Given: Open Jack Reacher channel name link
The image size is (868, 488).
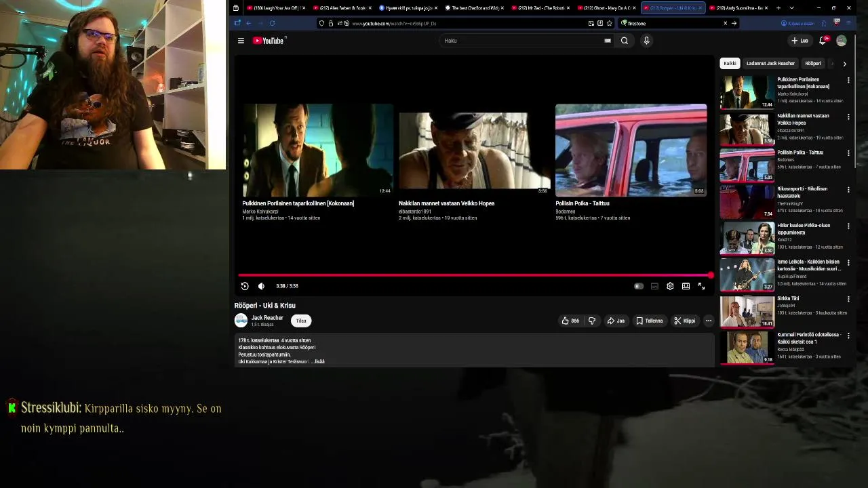Looking at the screenshot, I should [267, 318].
